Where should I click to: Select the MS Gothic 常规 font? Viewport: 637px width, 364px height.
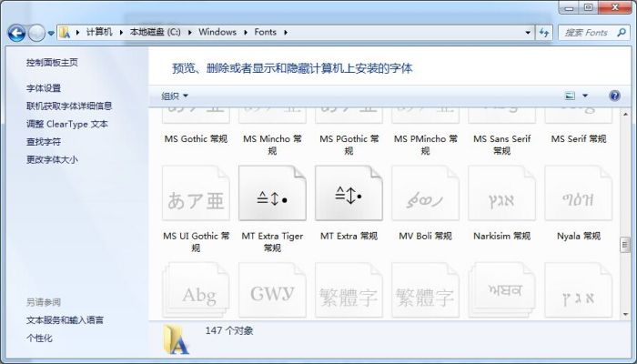(196, 139)
